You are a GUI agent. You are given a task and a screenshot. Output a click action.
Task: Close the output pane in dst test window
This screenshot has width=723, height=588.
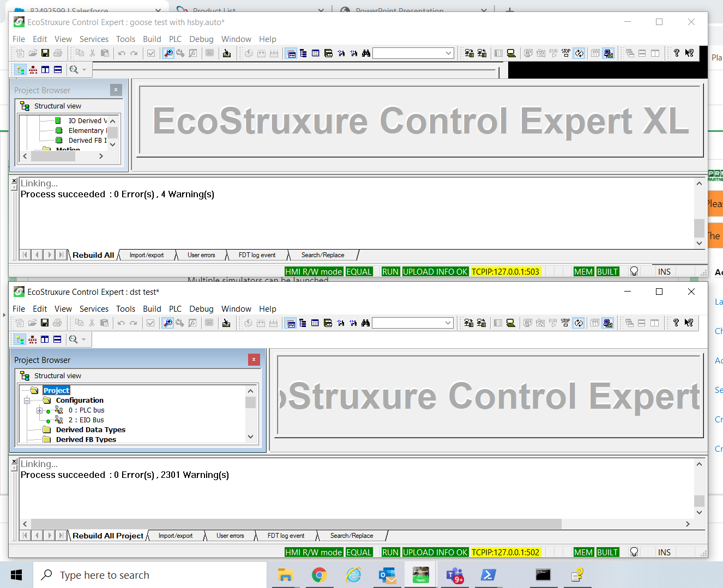pyautogui.click(x=14, y=462)
